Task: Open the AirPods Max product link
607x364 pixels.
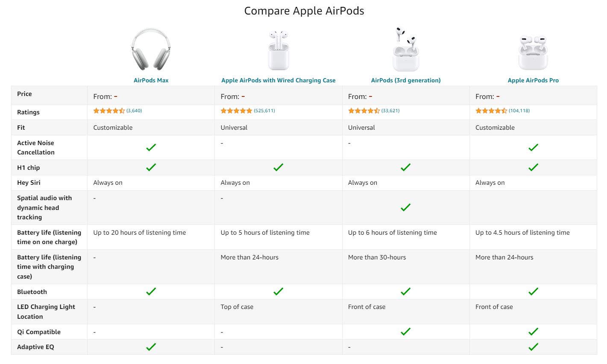Action: (150, 80)
